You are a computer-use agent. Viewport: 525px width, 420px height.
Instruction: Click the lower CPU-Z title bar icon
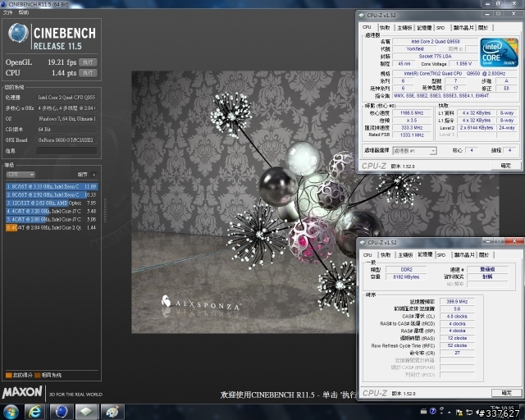click(362, 242)
